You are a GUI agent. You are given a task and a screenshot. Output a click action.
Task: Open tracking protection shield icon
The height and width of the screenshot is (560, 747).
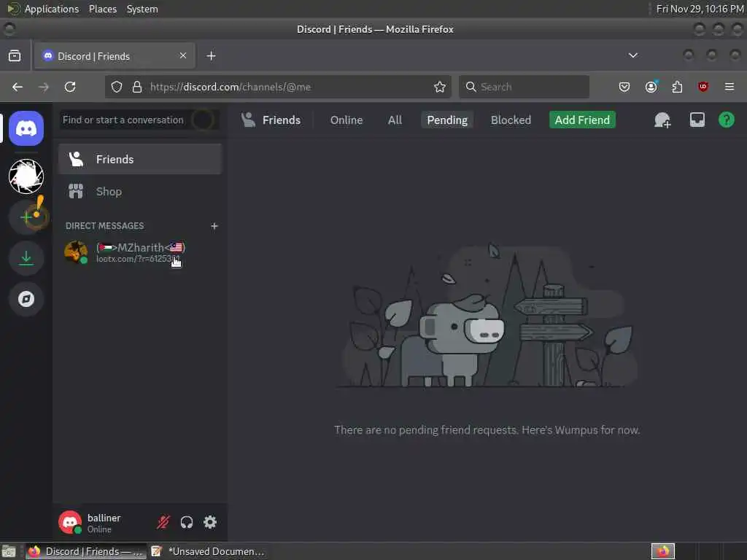[x=117, y=87]
